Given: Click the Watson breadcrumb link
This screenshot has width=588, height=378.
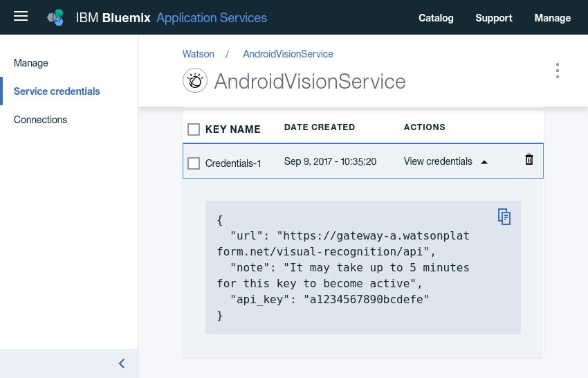Looking at the screenshot, I should [199, 54].
